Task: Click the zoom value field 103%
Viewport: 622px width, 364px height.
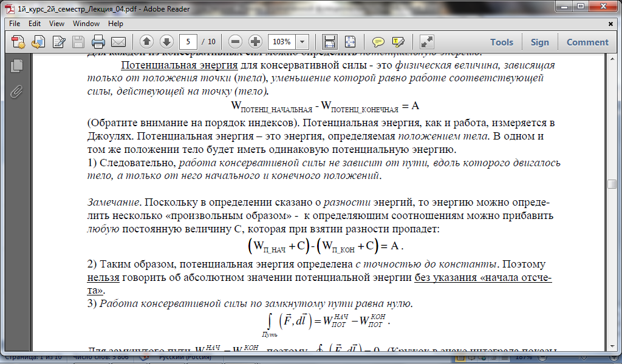Action: [282, 42]
